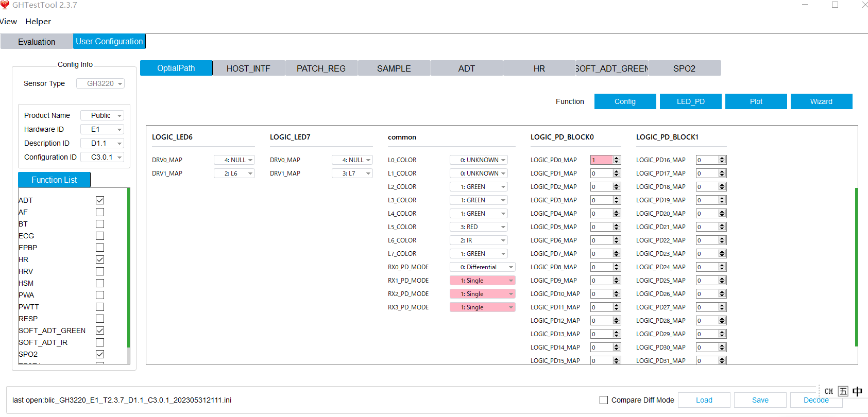Click the LED_PD function button
The width and height of the screenshot is (868, 417).
(690, 101)
